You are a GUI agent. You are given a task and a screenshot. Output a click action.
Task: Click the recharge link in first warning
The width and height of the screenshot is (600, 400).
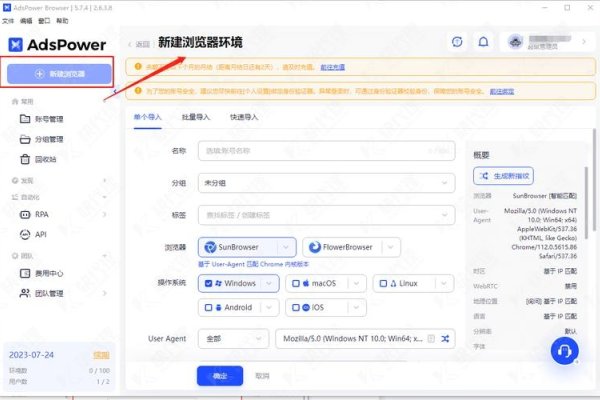click(x=333, y=67)
